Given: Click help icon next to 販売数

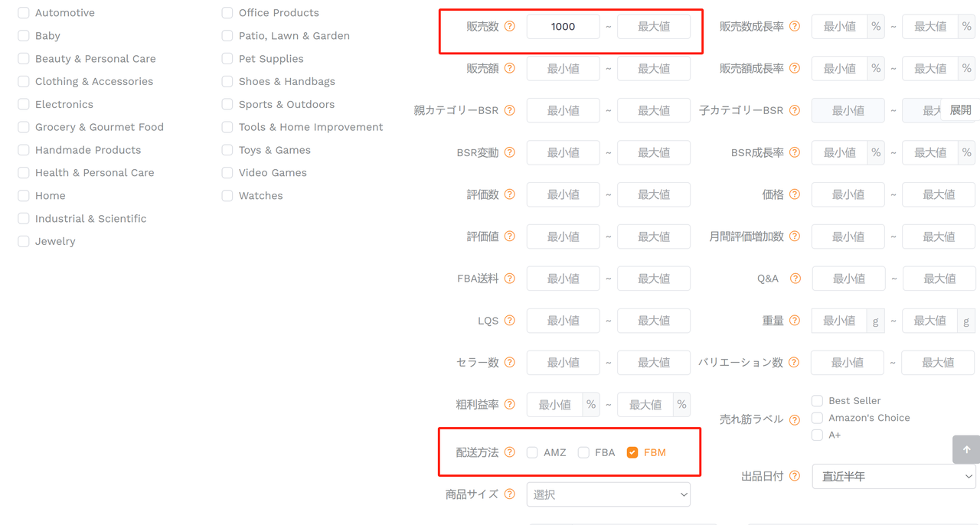Looking at the screenshot, I should pos(510,26).
